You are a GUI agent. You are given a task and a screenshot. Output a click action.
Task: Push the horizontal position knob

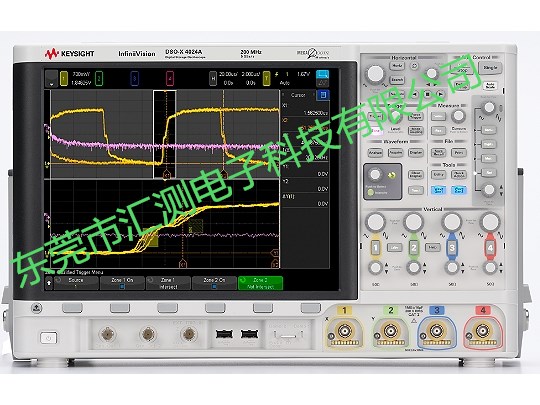pos(432,73)
